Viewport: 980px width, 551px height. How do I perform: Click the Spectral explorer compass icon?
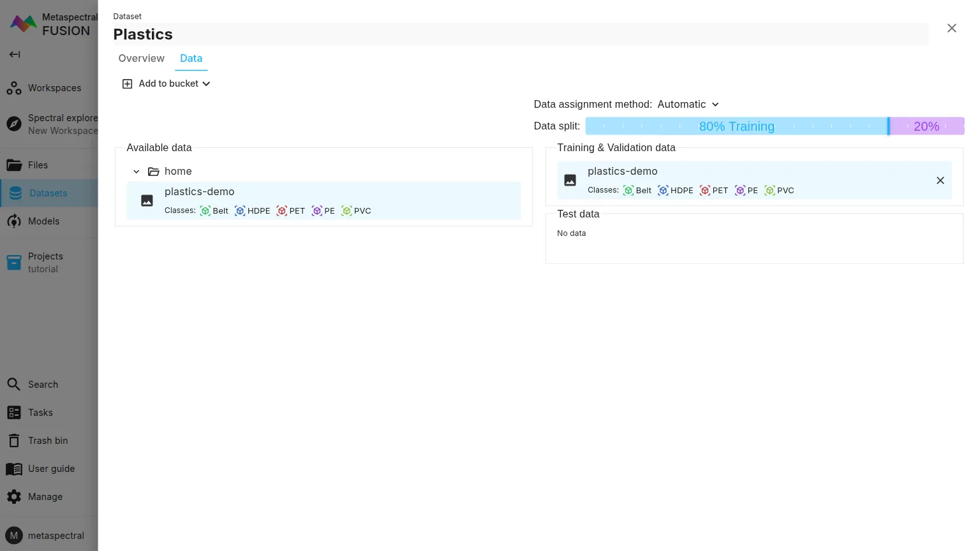point(14,124)
